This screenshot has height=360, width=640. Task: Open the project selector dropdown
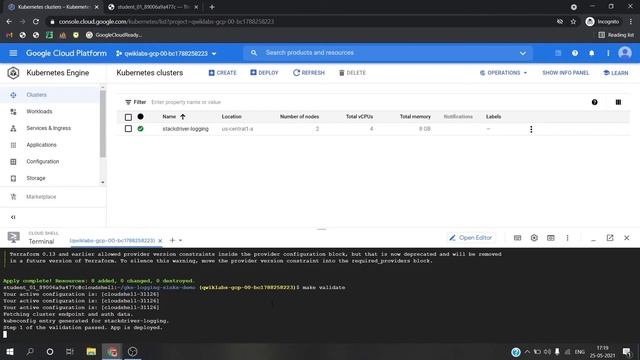point(166,53)
